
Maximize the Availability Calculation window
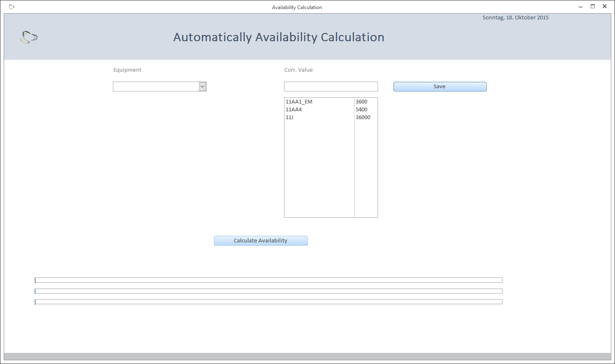[x=593, y=7]
